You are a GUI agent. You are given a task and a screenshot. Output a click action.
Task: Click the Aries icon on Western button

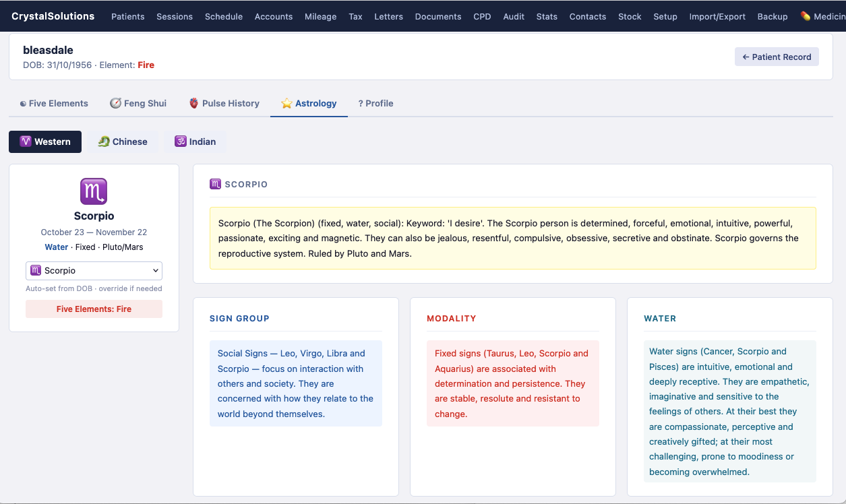[26, 141]
